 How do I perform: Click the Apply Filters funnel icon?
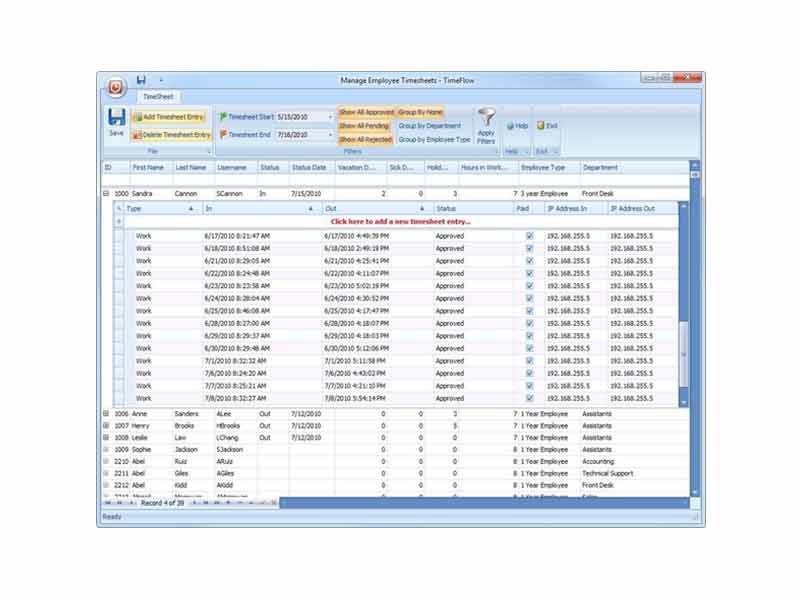point(486,117)
